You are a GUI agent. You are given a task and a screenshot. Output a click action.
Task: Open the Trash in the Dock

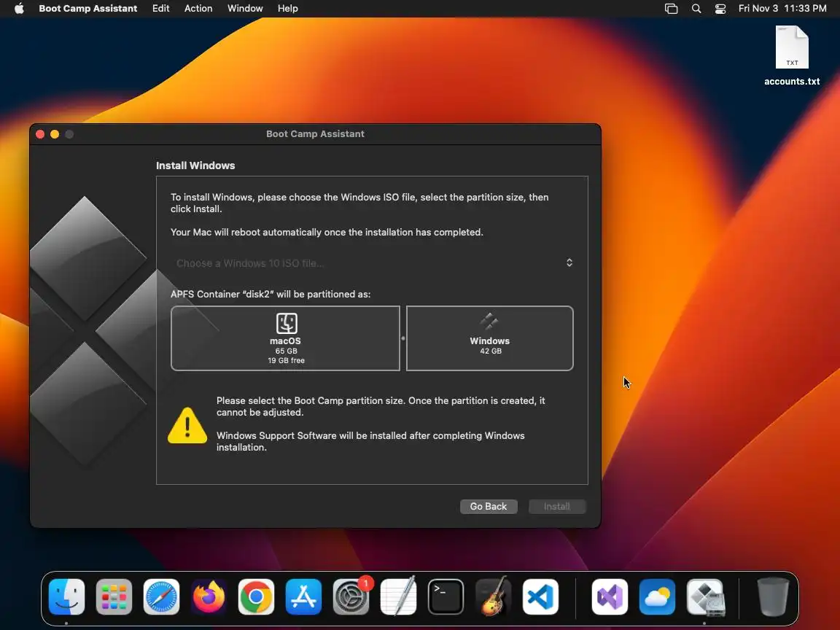(x=772, y=596)
